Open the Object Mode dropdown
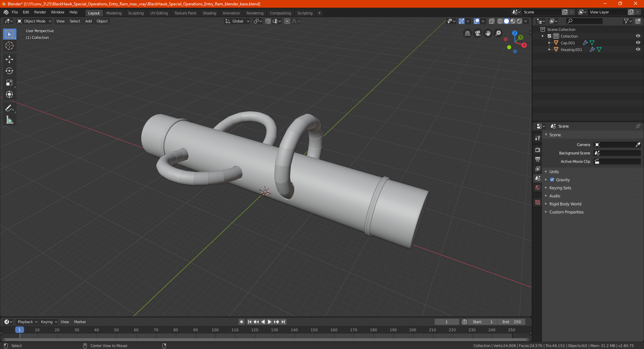 (34, 21)
